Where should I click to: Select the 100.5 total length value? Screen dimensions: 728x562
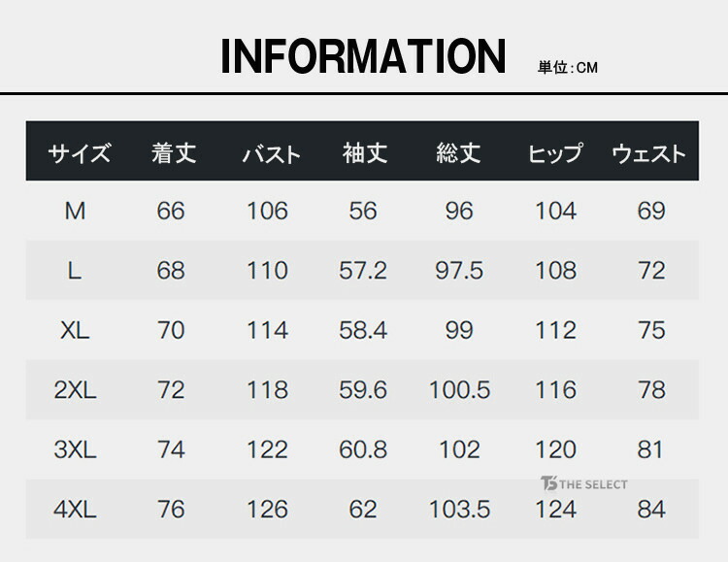pyautogui.click(x=459, y=390)
